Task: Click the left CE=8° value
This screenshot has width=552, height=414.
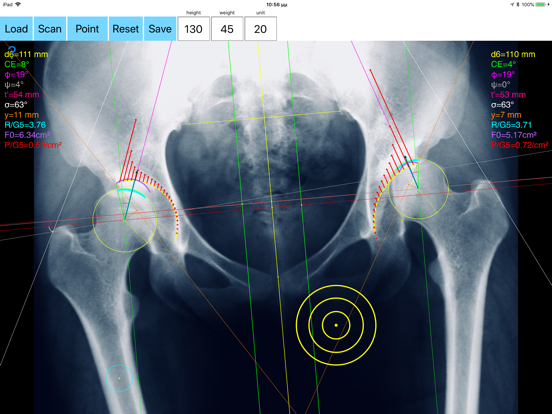Action: point(17,64)
